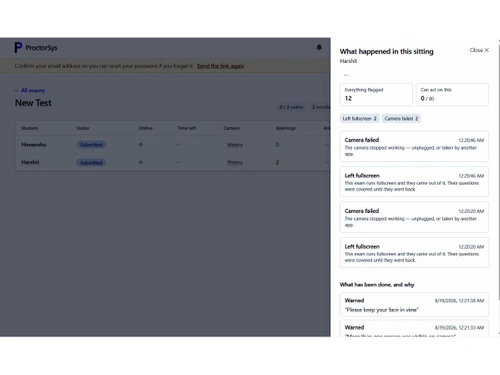Click the Online column header
500x375 pixels.
145,128
